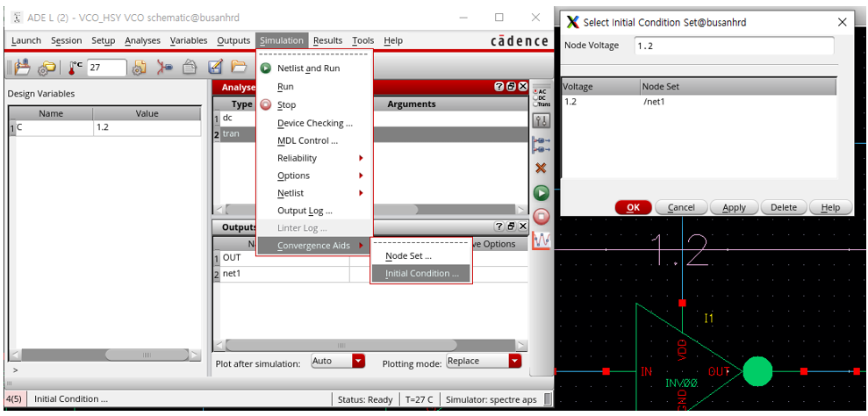
Task: Click the temperature field showing 27
Action: (x=106, y=68)
